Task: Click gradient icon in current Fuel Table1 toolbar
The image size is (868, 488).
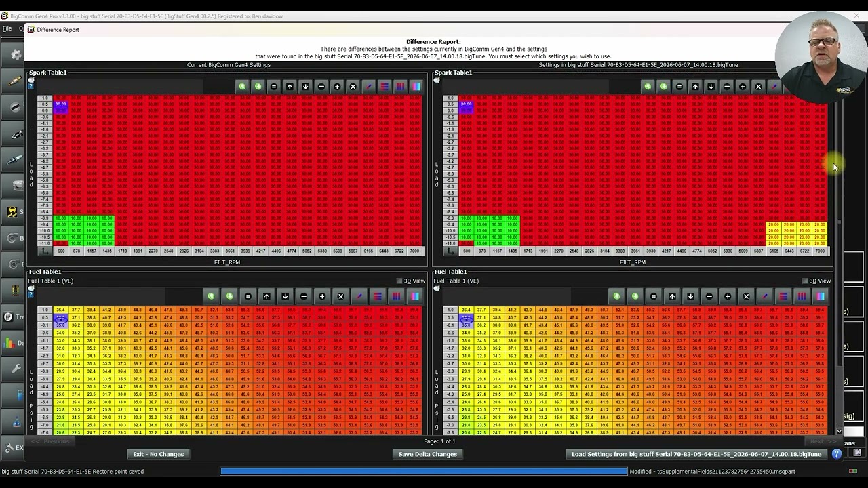Action: pyautogui.click(x=415, y=296)
